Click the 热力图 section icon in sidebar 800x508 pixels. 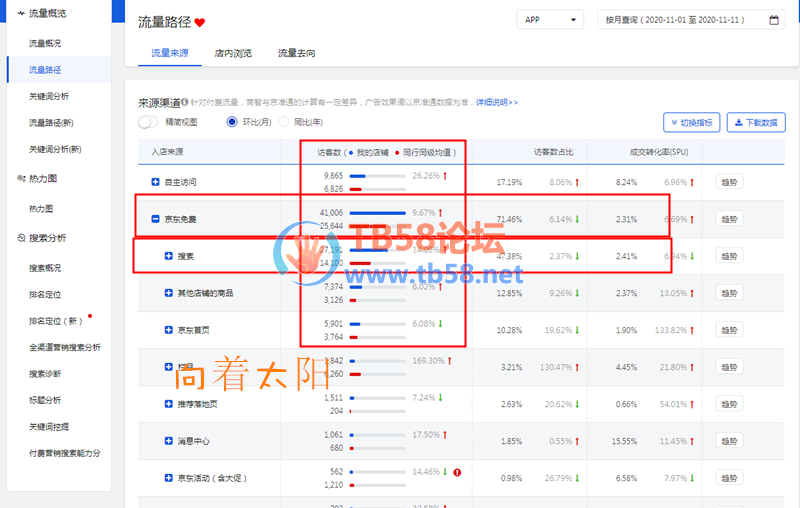tap(21, 179)
